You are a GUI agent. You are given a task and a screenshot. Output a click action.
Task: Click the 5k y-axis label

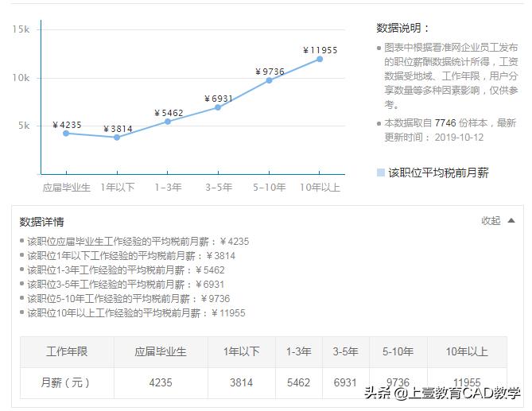pyautogui.click(x=24, y=126)
